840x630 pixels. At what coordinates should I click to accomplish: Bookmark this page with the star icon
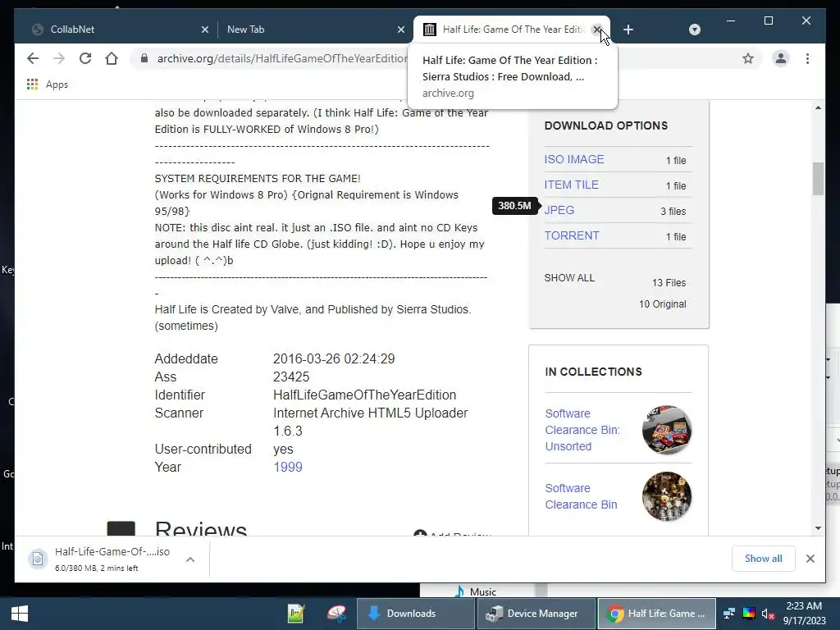tap(748, 58)
